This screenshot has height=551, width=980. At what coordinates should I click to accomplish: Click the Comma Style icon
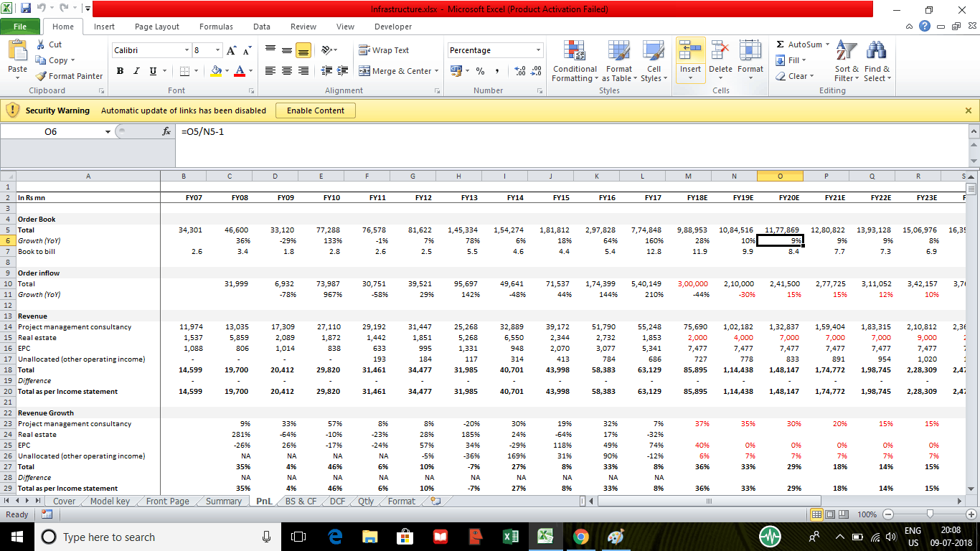(497, 71)
